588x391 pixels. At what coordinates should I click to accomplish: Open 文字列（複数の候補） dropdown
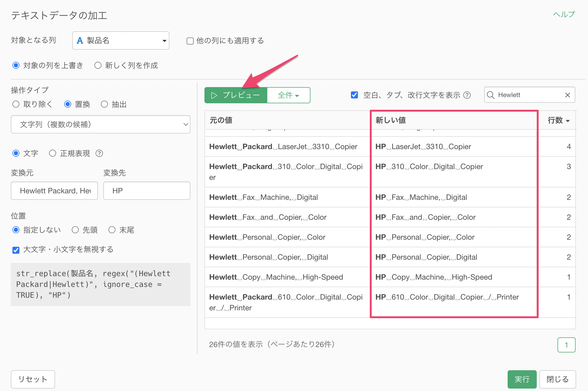click(101, 124)
